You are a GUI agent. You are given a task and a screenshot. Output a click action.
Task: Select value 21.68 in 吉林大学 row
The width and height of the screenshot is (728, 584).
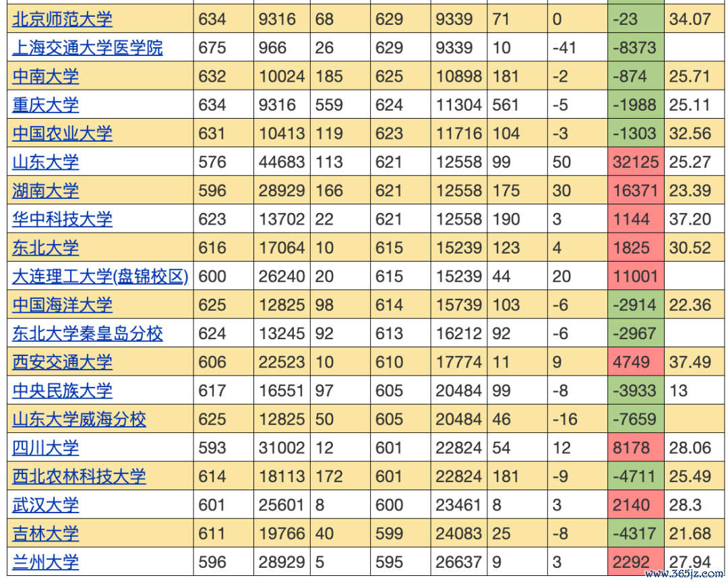(690, 534)
